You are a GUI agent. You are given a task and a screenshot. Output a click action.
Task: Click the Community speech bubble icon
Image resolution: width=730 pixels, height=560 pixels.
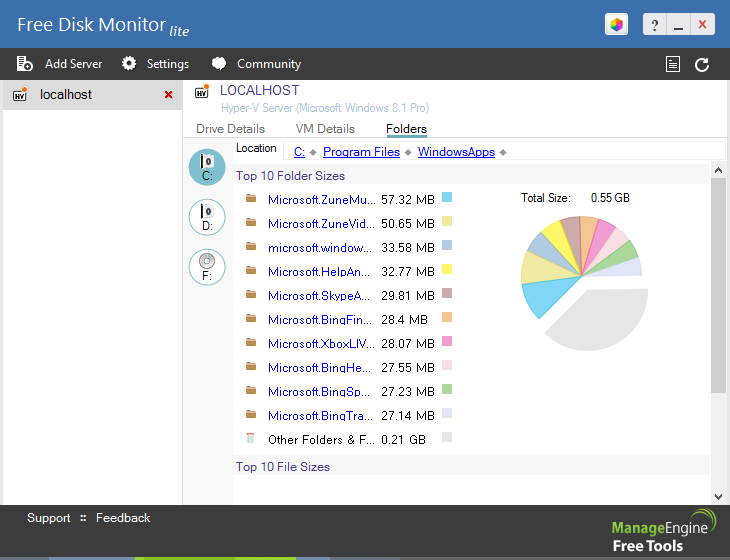coord(219,63)
